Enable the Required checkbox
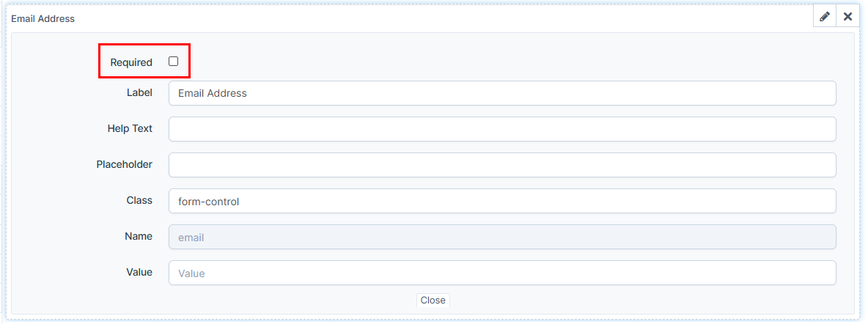The width and height of the screenshot is (868, 324). coord(174,62)
